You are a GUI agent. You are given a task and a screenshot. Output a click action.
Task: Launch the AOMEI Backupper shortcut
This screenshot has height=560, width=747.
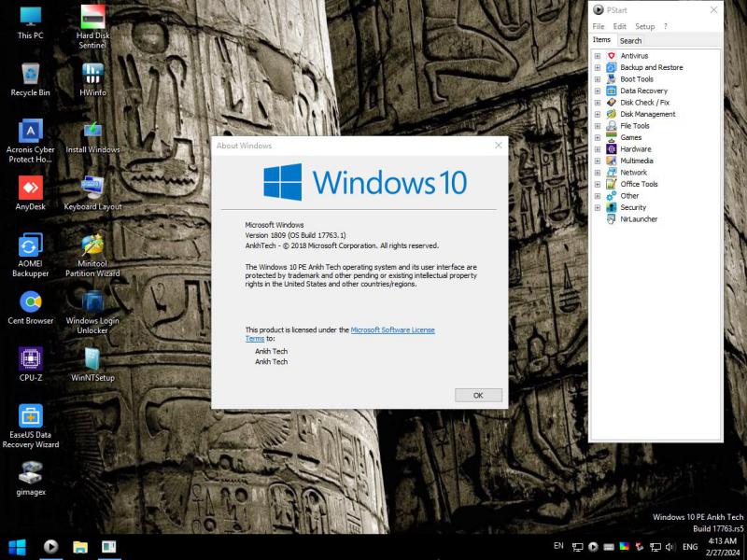pyautogui.click(x=31, y=255)
